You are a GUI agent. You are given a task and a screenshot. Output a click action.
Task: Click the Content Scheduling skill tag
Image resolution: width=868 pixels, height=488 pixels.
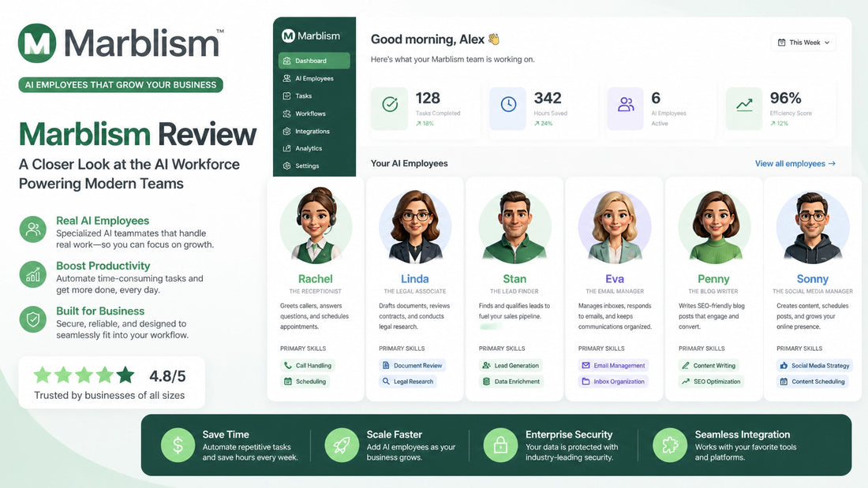tap(813, 382)
